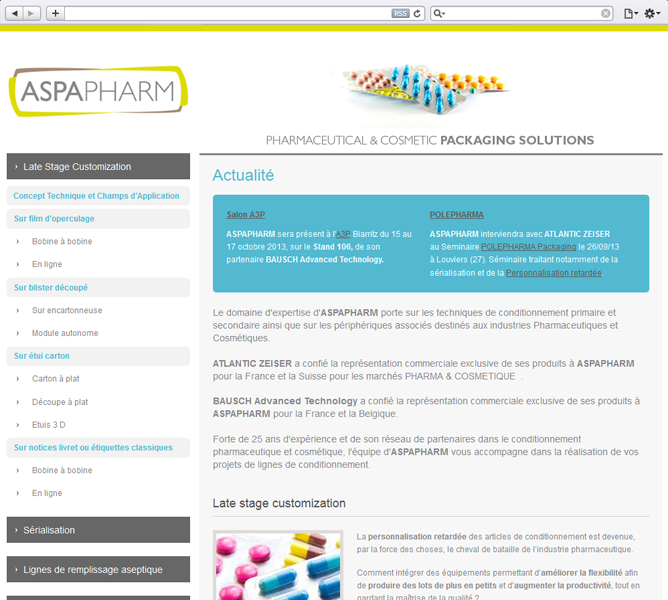Follow the A3P link before Biarritz
Viewport: 668px width, 600px height.
[x=343, y=234]
